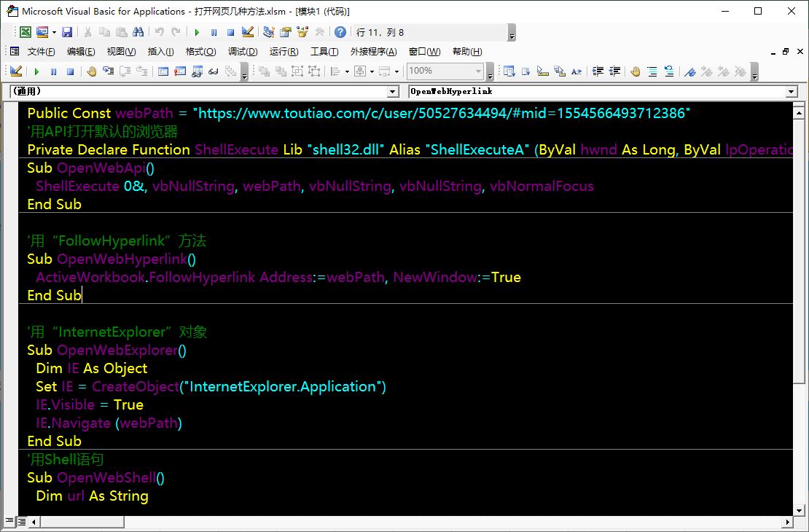This screenshot has width=809, height=532.
Task: Open the Project Explorer icon
Action: point(268,32)
